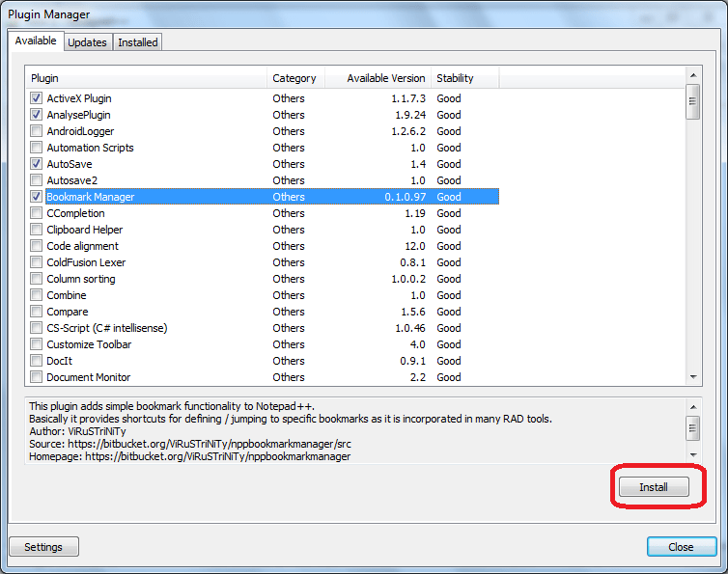Check the Compare plugin checkbox
The width and height of the screenshot is (728, 574).
pyautogui.click(x=37, y=312)
